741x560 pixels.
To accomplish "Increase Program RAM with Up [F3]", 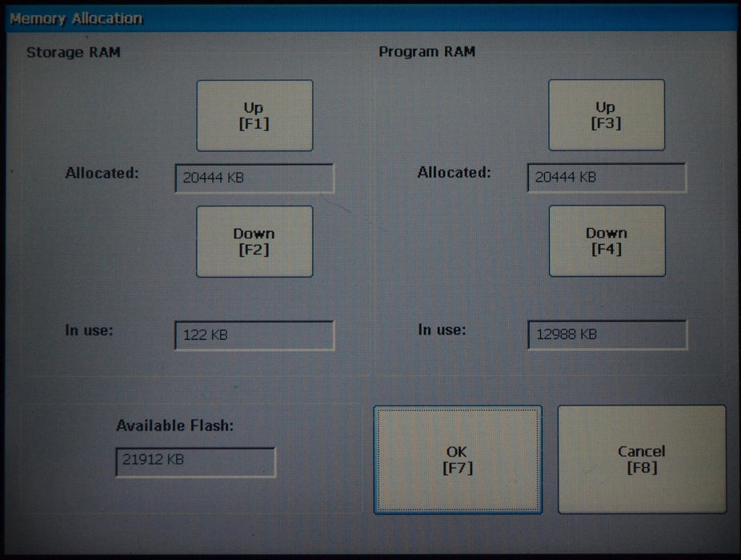I will tap(607, 115).
